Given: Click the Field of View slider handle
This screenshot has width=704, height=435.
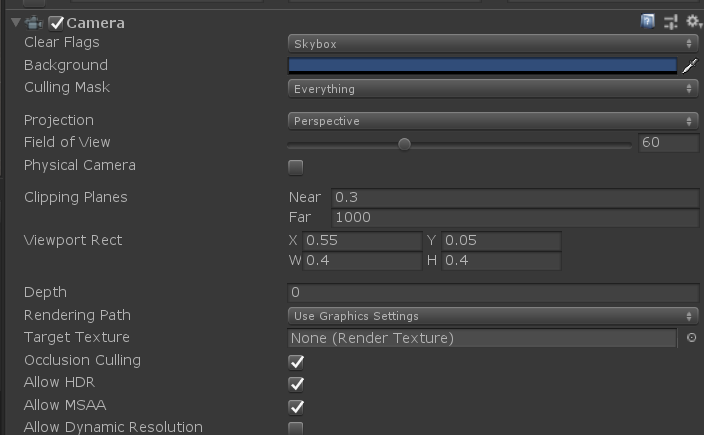Looking at the screenshot, I should pos(404,144).
